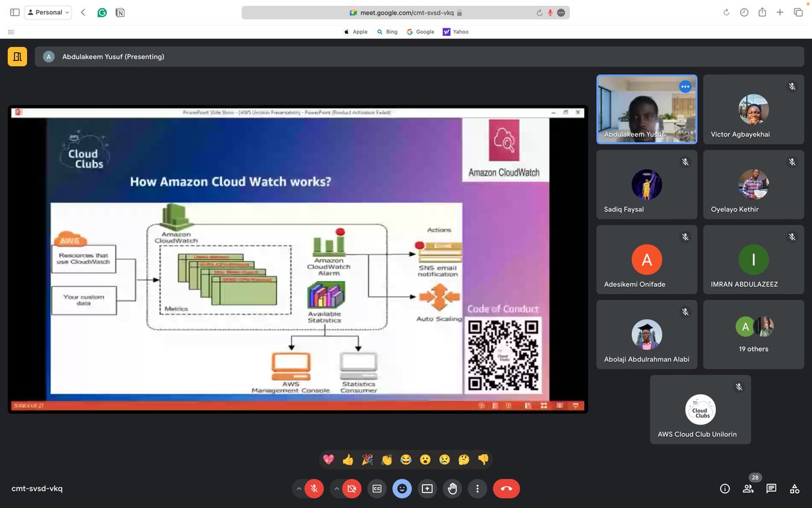Open the 19 others tile
The width and height of the screenshot is (812, 508).
pyautogui.click(x=753, y=335)
